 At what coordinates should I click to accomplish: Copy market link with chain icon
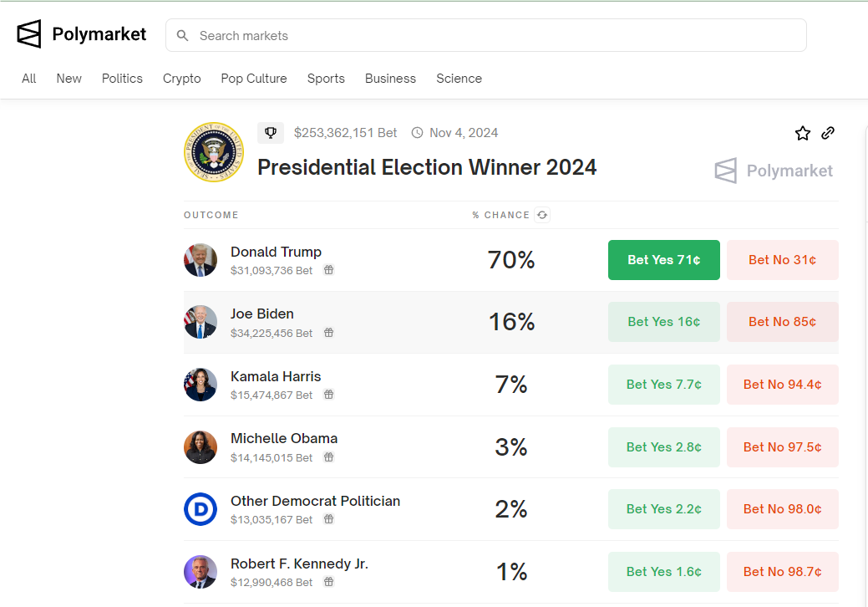pos(828,133)
